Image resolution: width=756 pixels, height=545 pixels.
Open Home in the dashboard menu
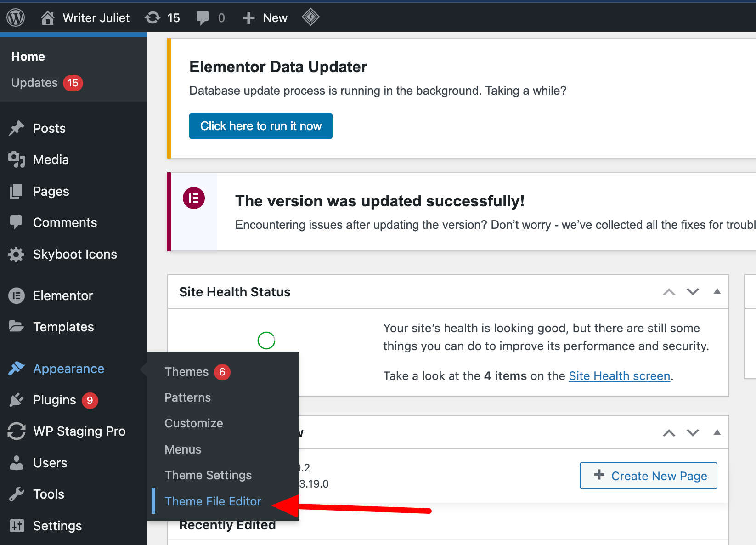point(28,57)
